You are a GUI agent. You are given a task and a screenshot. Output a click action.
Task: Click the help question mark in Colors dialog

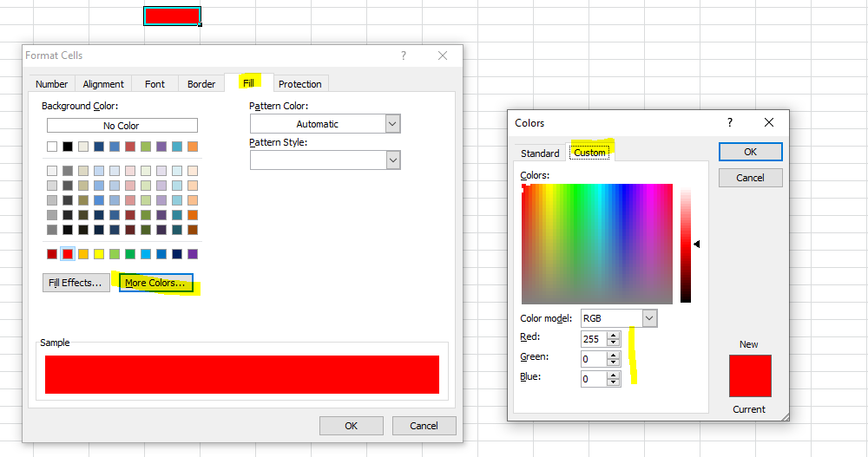(x=729, y=123)
